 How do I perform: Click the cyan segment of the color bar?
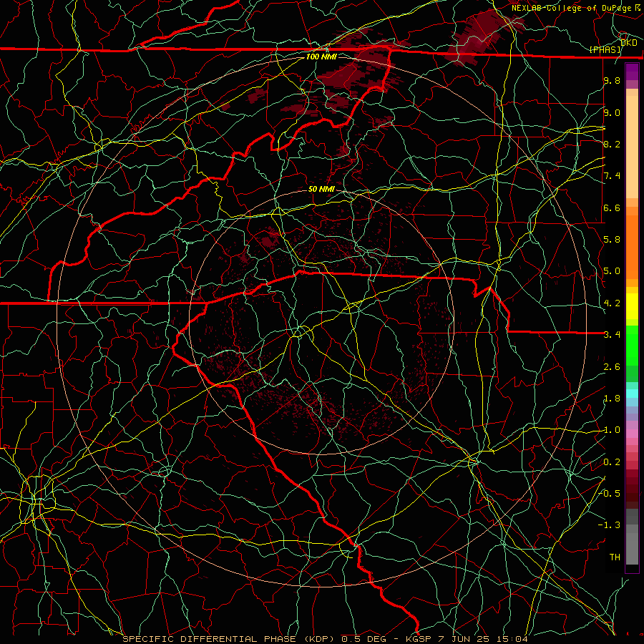click(x=632, y=394)
